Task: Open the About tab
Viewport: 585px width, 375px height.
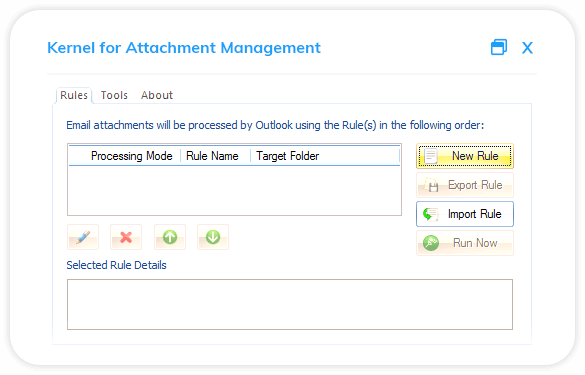Action: pyautogui.click(x=157, y=95)
